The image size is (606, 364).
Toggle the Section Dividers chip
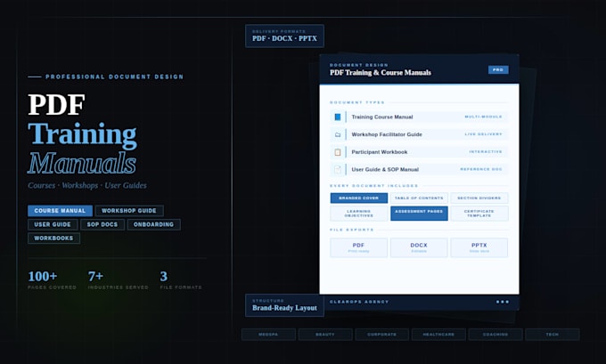[x=479, y=198]
